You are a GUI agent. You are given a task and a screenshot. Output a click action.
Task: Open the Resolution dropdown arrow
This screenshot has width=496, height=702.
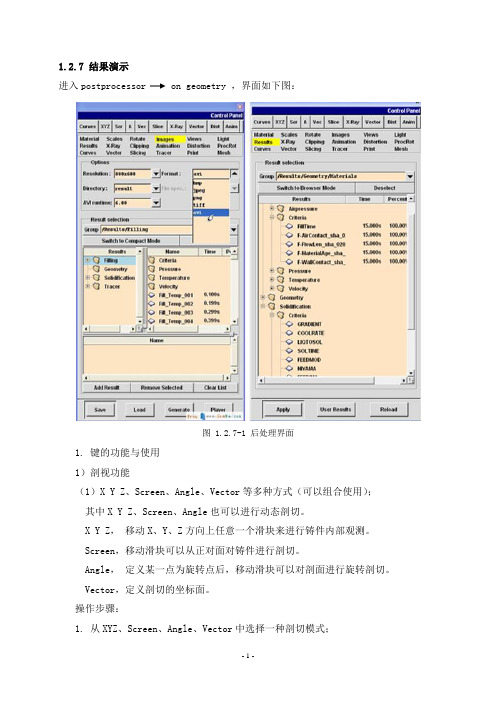tap(156, 174)
